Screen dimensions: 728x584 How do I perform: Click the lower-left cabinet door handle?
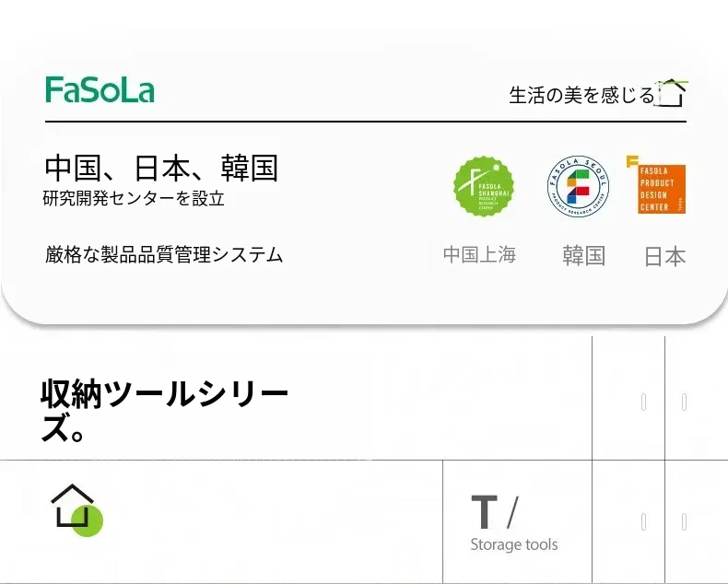[x=643, y=522]
